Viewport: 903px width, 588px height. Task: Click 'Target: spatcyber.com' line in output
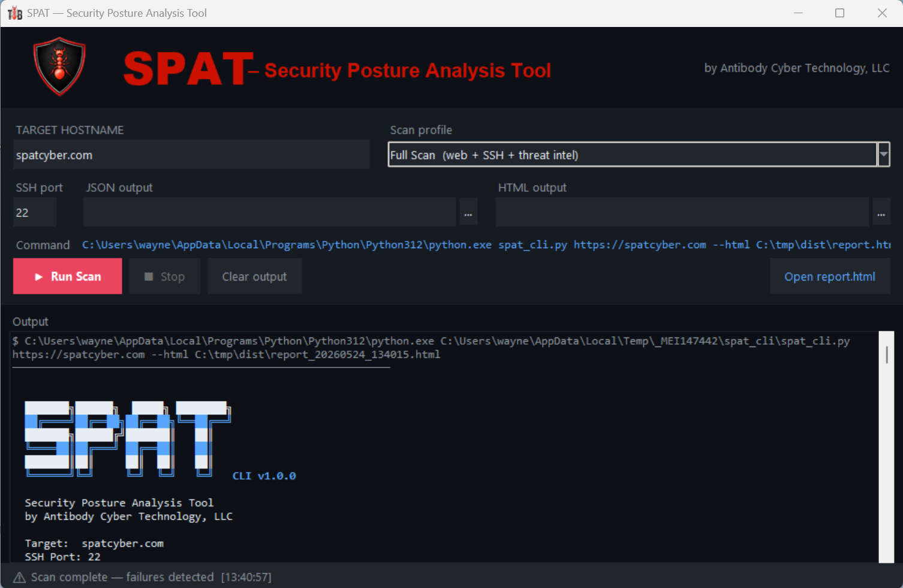[x=94, y=543]
